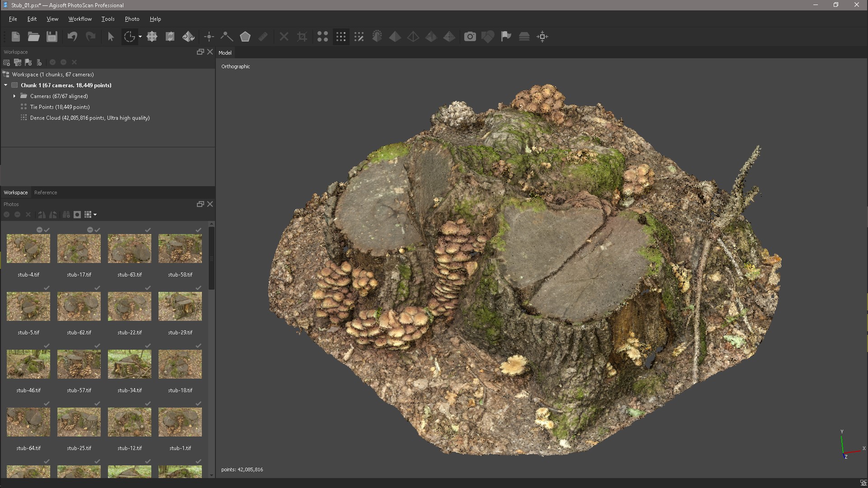Switch to the Reference tab
The width and height of the screenshot is (868, 488).
pyautogui.click(x=46, y=192)
